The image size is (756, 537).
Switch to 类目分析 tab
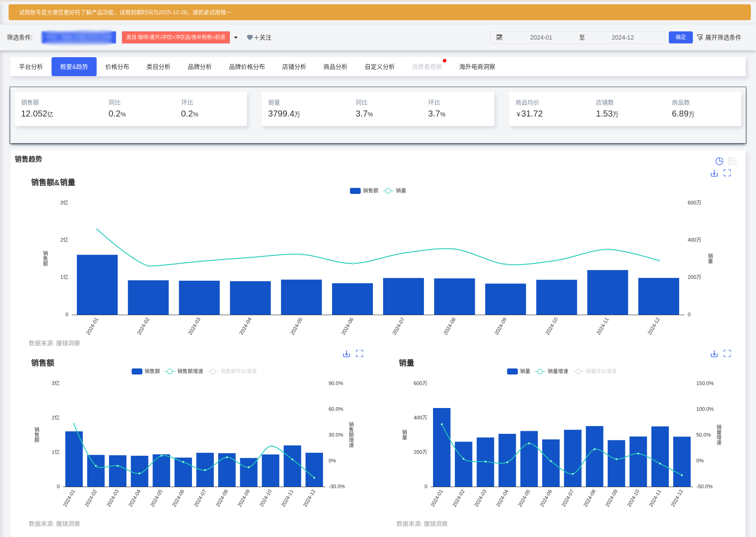click(x=159, y=67)
